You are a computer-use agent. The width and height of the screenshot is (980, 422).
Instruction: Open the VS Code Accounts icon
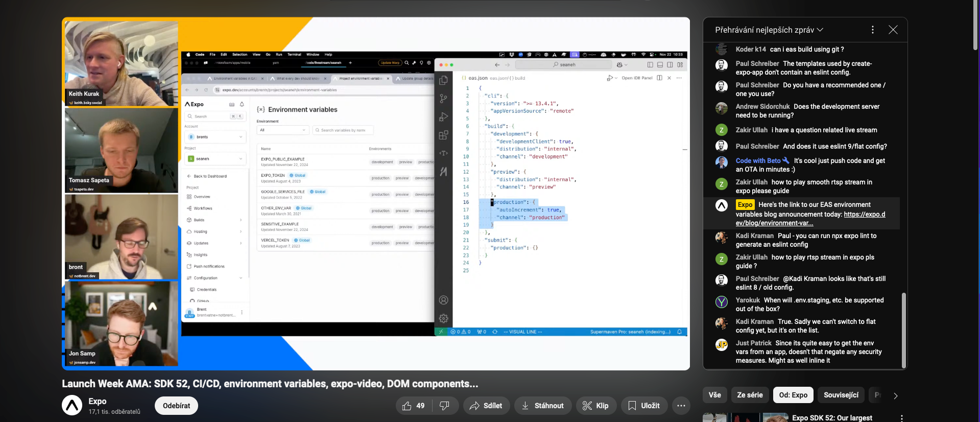[x=443, y=300]
